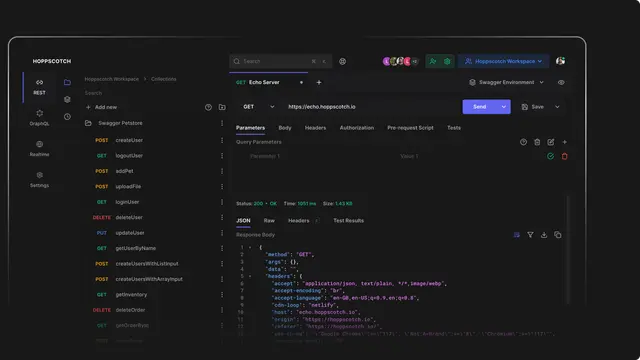Copy the response body
This screenshot has width=640, height=360.
558,235
